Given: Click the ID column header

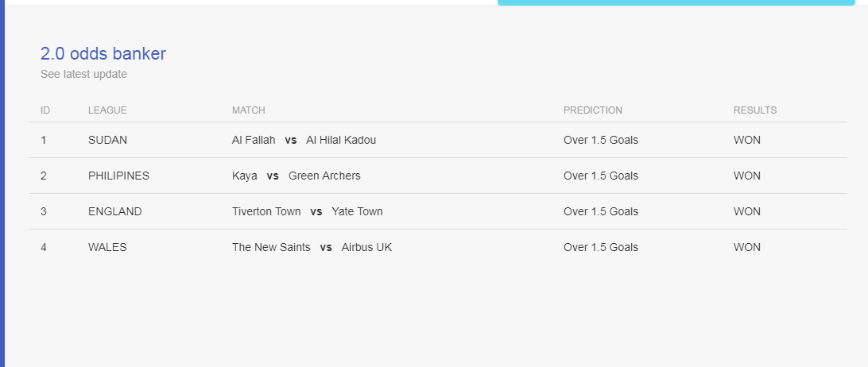Looking at the screenshot, I should click(x=45, y=110).
